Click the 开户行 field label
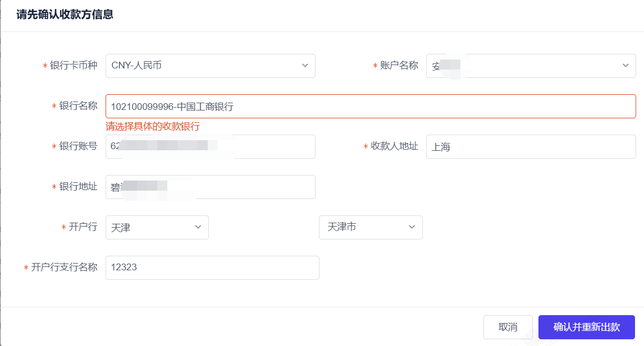The width and height of the screenshot is (644, 346). coord(83,227)
